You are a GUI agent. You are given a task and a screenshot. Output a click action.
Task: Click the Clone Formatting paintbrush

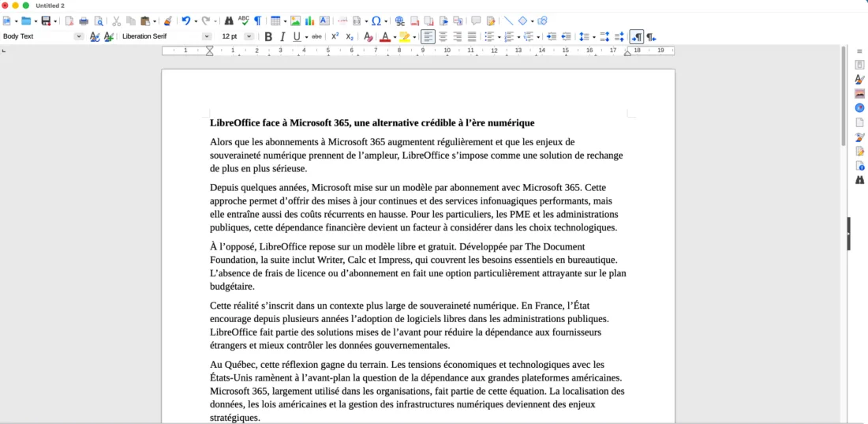[168, 21]
